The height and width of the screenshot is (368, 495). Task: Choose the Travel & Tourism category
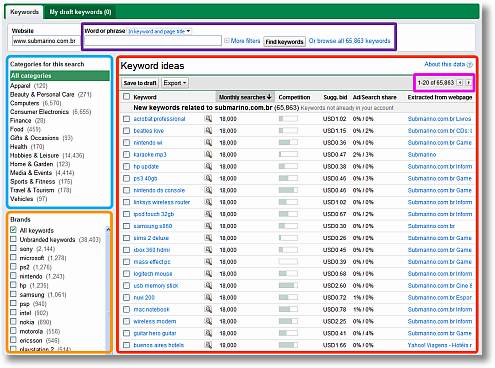[x=32, y=190]
